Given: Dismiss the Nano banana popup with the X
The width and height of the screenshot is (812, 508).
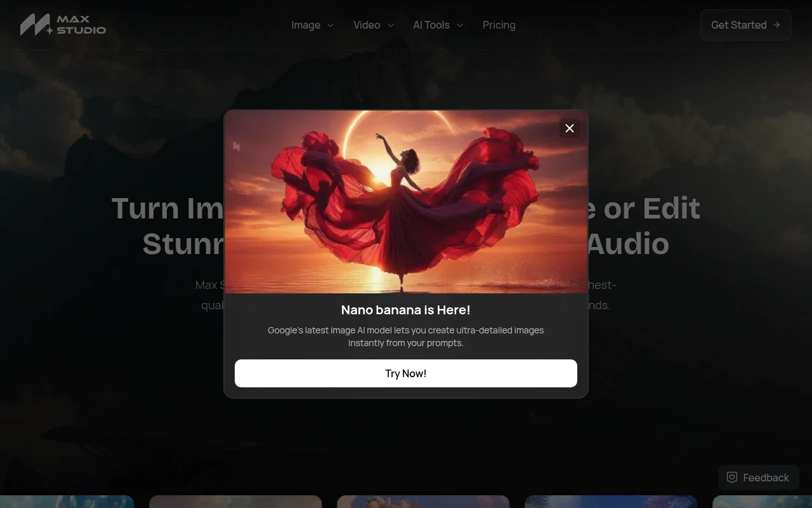Looking at the screenshot, I should point(569,128).
